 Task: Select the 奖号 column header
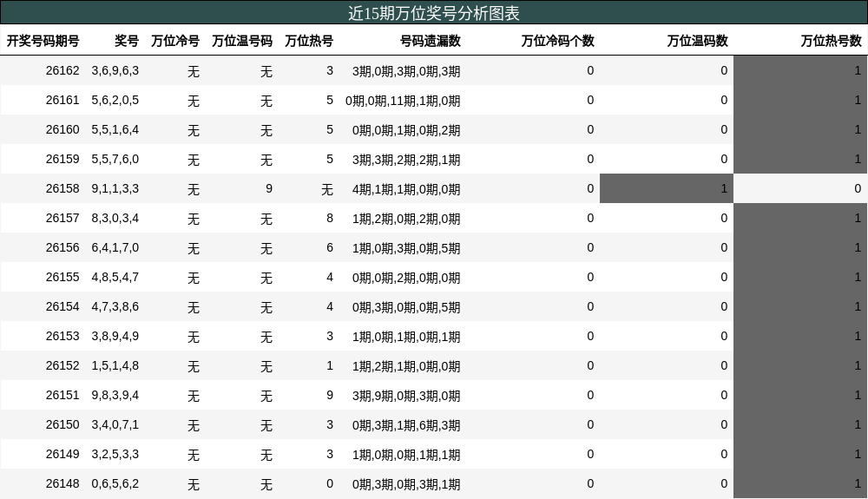(127, 41)
